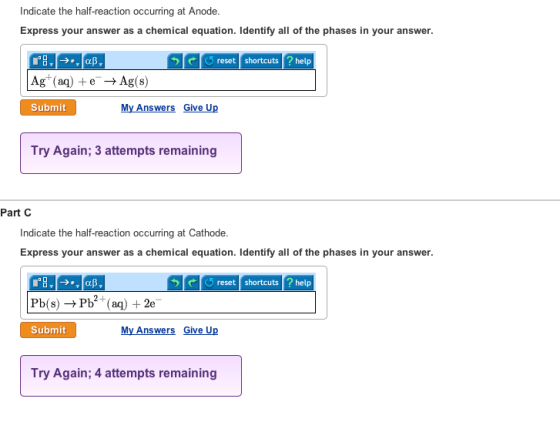Screen dimensions: 560x422
Task: Open templates menu in Cathode equation toolbar
Action: (42, 283)
